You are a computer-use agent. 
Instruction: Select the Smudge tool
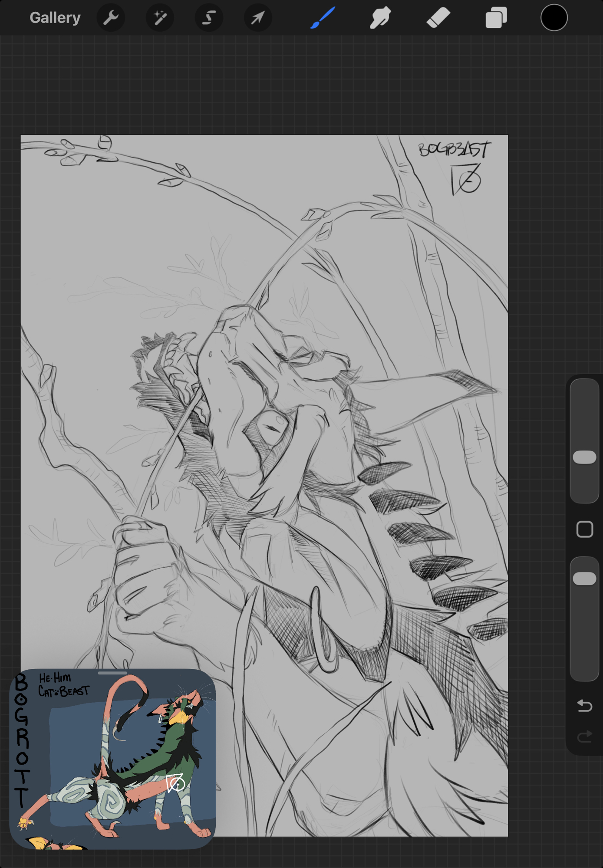tap(380, 18)
